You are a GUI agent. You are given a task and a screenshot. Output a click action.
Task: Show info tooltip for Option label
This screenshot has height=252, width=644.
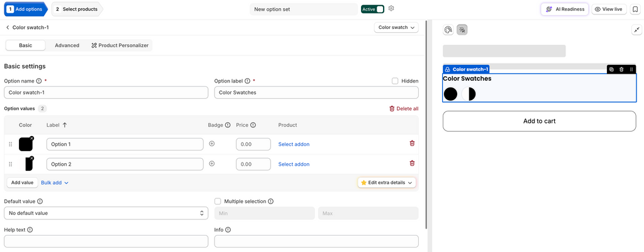tap(247, 81)
